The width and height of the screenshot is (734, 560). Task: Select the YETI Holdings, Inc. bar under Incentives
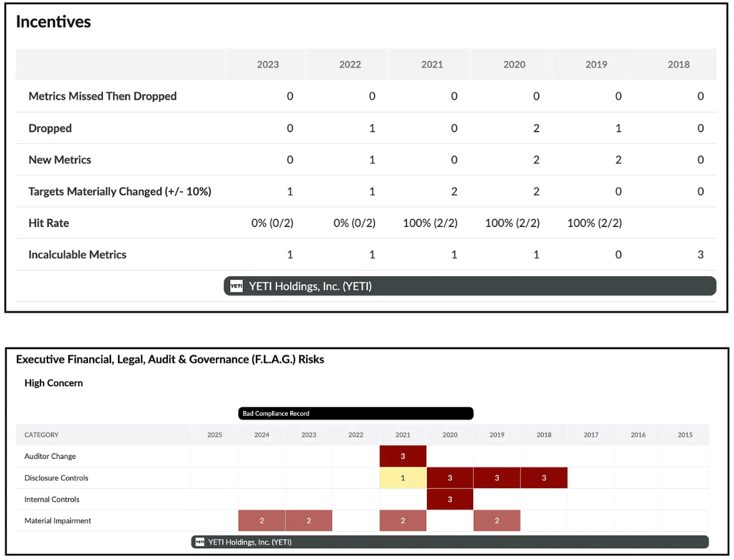coord(470,286)
